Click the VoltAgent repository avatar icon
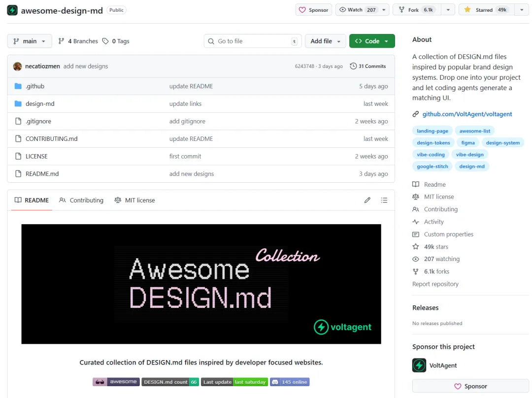The height and width of the screenshot is (398, 532). point(12,10)
